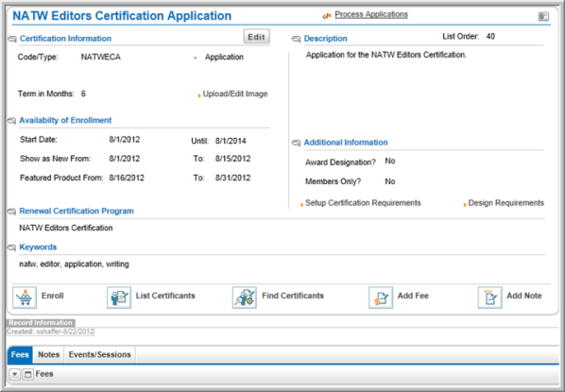The height and width of the screenshot is (392, 565).
Task: Click the NATW Editors Certification renewal text
Action: click(66, 228)
